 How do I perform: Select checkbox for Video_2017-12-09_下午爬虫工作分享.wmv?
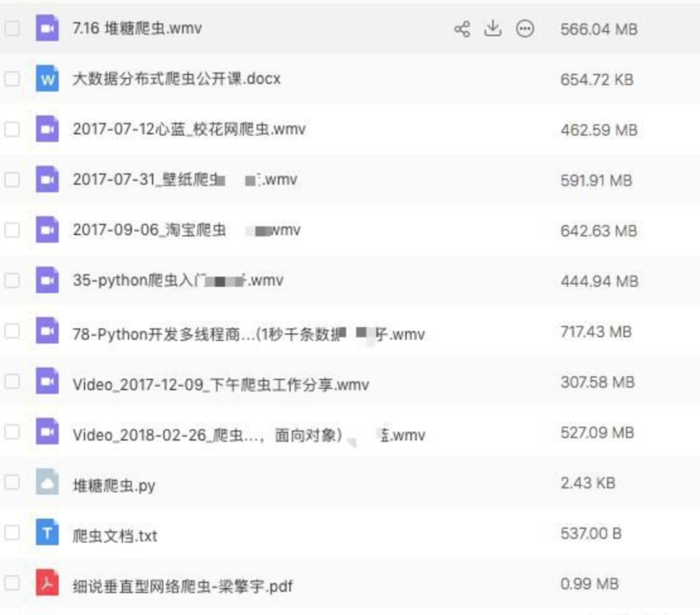(12, 381)
